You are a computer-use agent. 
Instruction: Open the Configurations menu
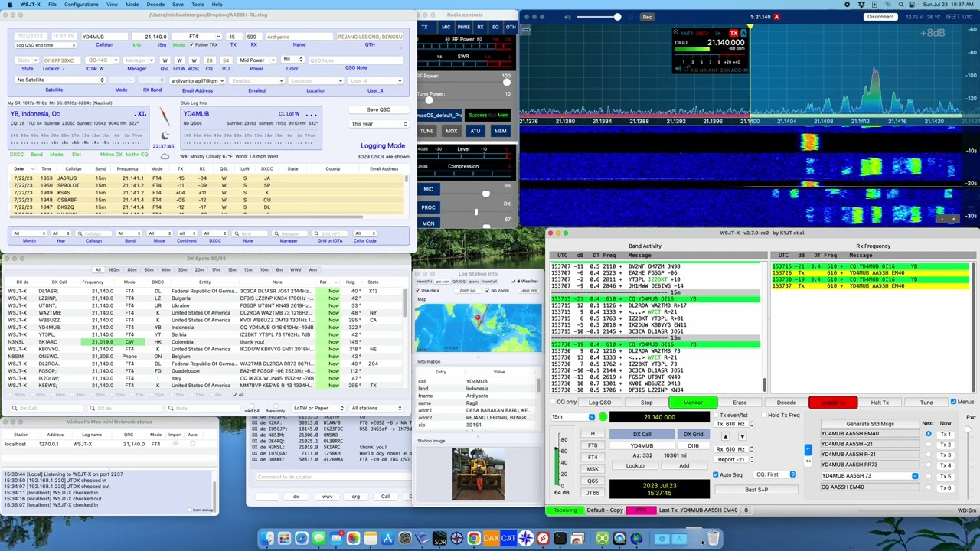point(81,5)
